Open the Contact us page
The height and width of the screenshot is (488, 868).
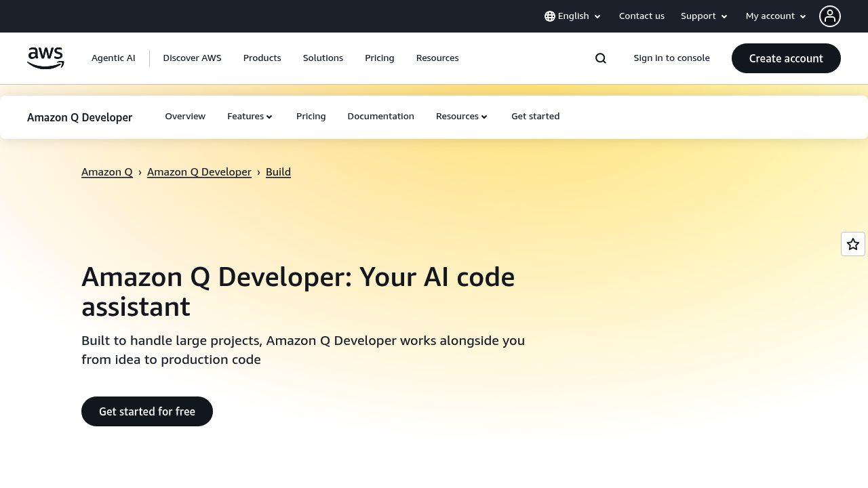click(x=642, y=16)
